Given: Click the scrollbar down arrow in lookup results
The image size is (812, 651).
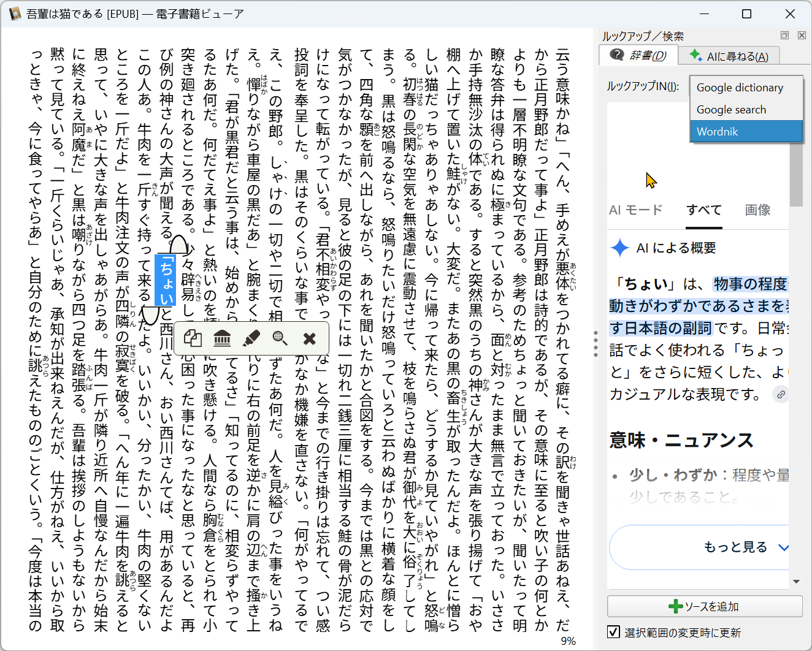Looking at the screenshot, I should (796, 582).
